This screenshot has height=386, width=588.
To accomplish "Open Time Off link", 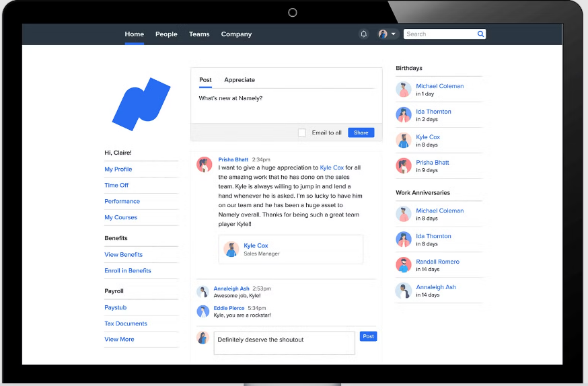I will (x=116, y=185).
